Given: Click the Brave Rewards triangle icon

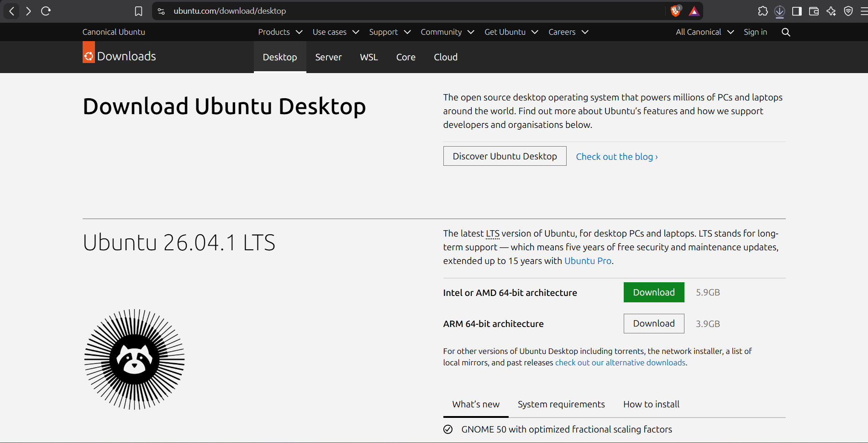Looking at the screenshot, I should 694,11.
